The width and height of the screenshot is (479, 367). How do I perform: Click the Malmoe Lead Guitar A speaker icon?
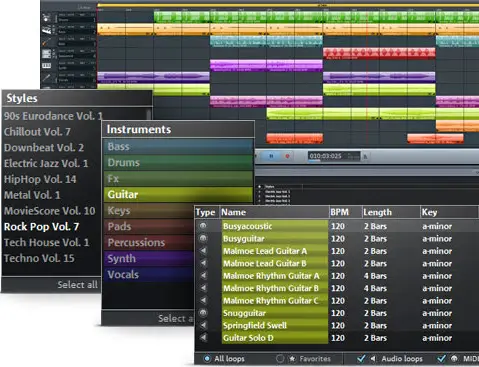click(x=203, y=251)
